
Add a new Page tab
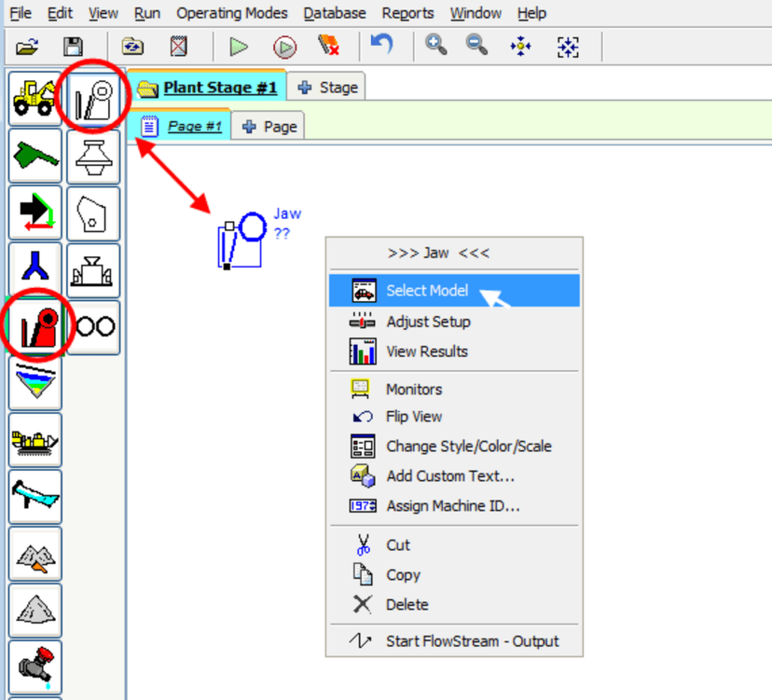click(x=269, y=127)
